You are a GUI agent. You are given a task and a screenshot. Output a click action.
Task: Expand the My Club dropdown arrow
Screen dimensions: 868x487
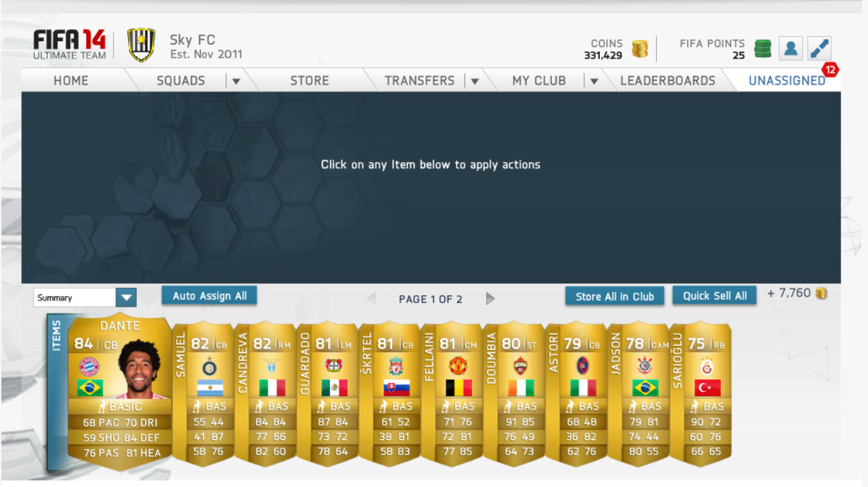594,81
